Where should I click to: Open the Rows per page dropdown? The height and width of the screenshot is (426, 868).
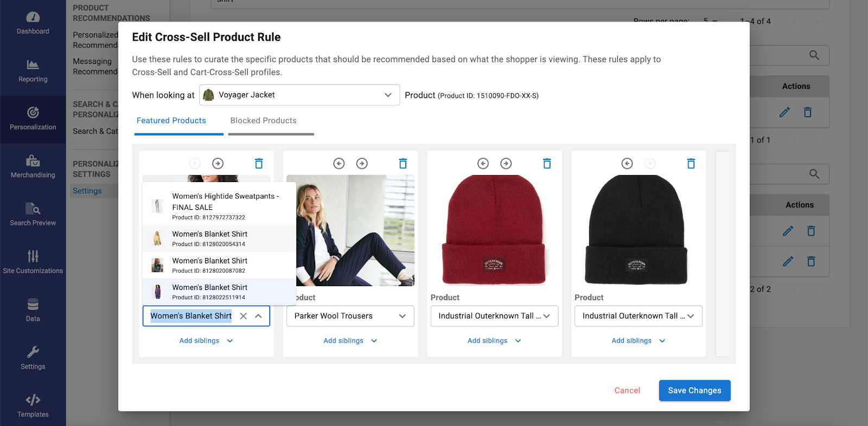tap(710, 21)
